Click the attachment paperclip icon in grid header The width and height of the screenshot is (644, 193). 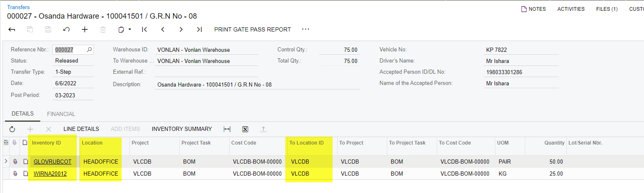[x=15, y=143]
